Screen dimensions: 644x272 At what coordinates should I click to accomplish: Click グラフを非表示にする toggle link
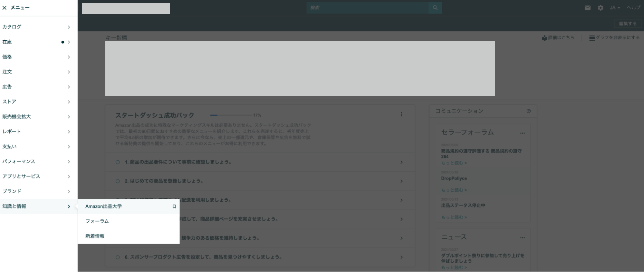[614, 38]
